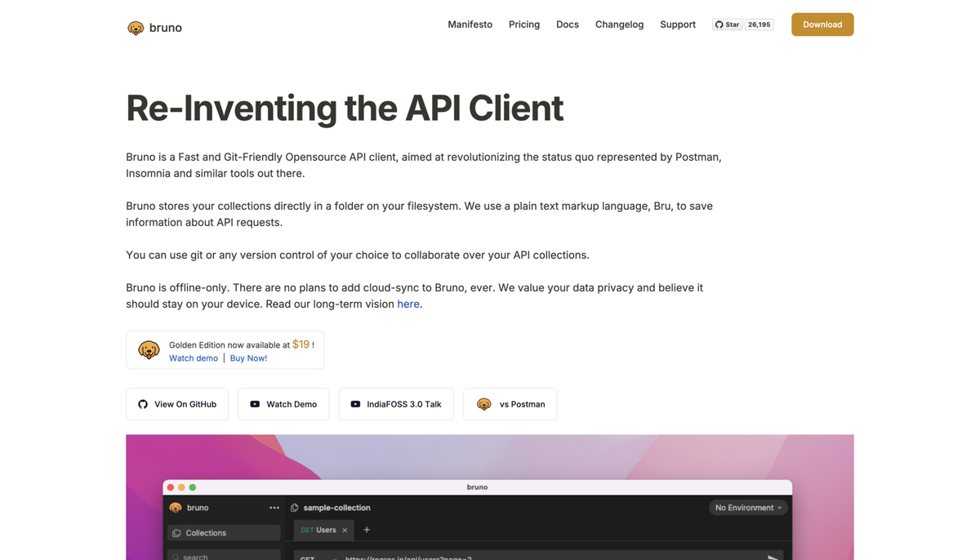Viewport: 980px width, 560px height.
Task: Close the Users tab in preview
Action: (x=345, y=531)
